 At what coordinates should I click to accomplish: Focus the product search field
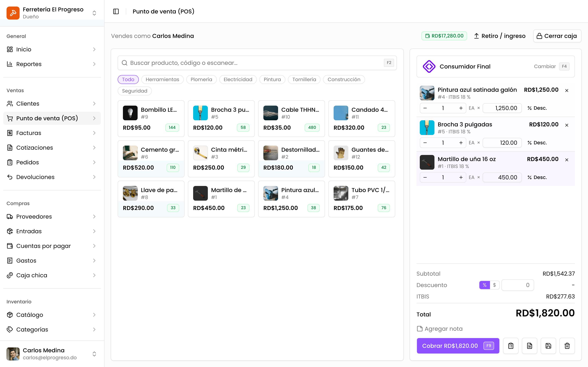click(257, 63)
